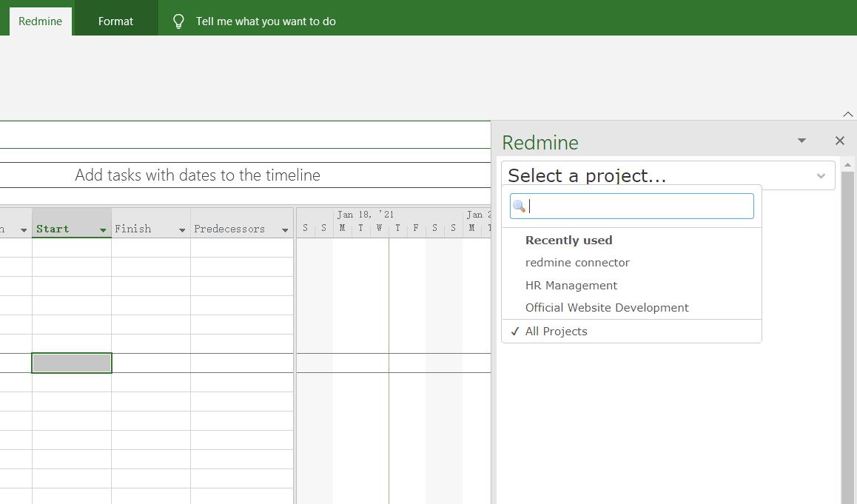Click the magnifier icon in project search

[520, 206]
